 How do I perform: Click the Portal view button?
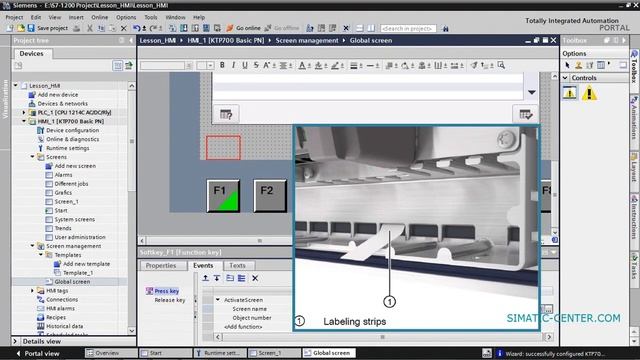click(37, 353)
